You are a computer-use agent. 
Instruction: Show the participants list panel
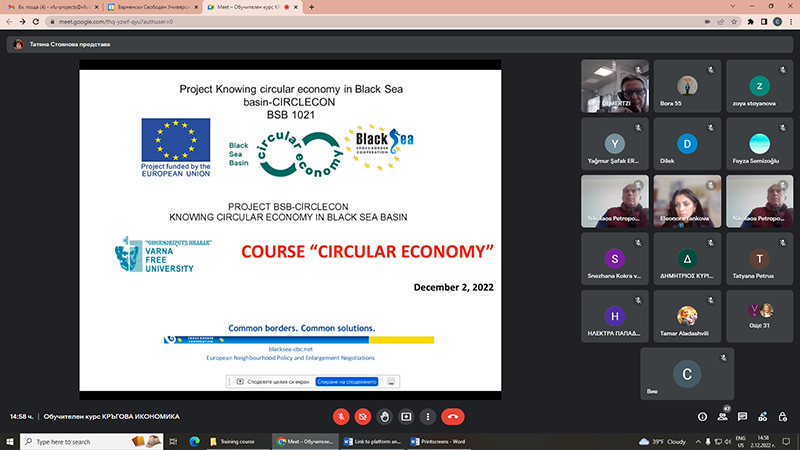(722, 417)
